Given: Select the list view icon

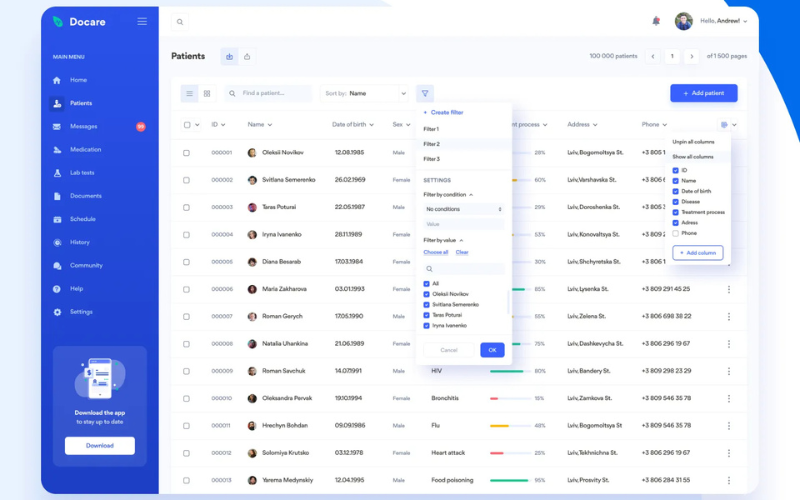Looking at the screenshot, I should click(x=189, y=93).
